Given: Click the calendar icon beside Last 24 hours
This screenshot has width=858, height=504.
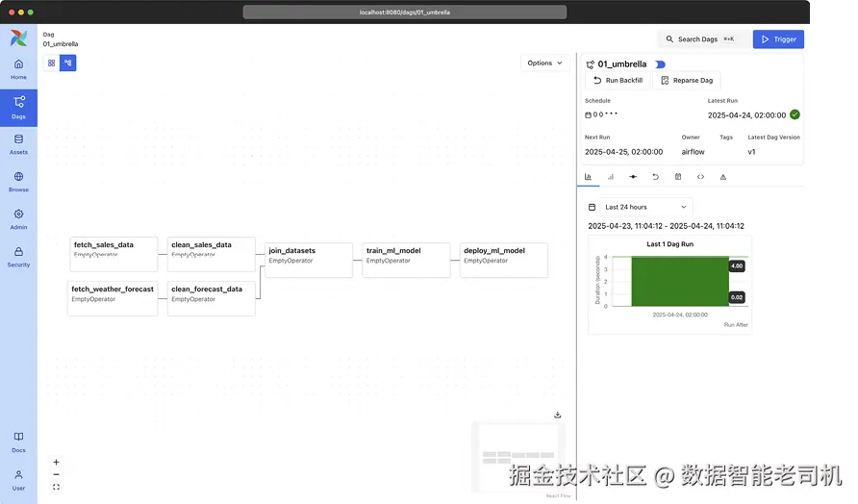Looking at the screenshot, I should pyautogui.click(x=592, y=207).
